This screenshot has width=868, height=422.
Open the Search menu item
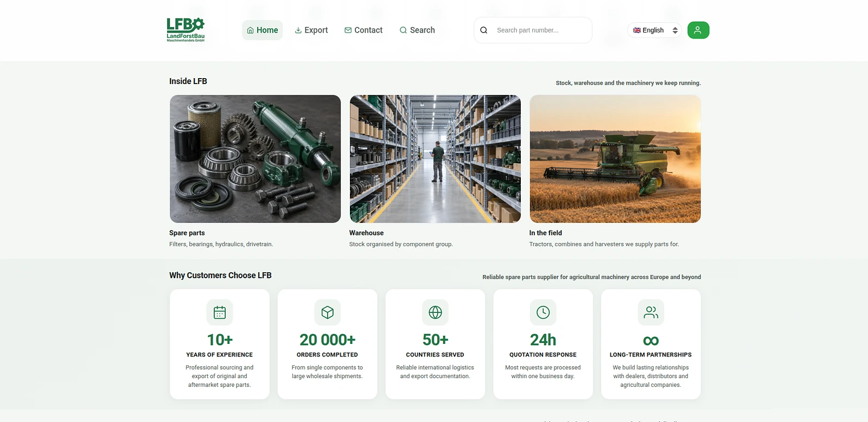pos(417,30)
